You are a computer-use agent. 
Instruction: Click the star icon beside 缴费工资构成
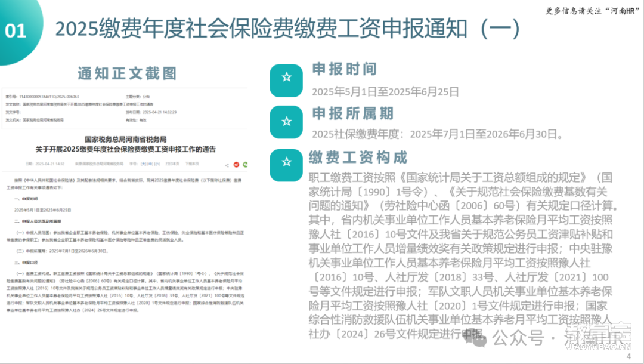click(286, 165)
